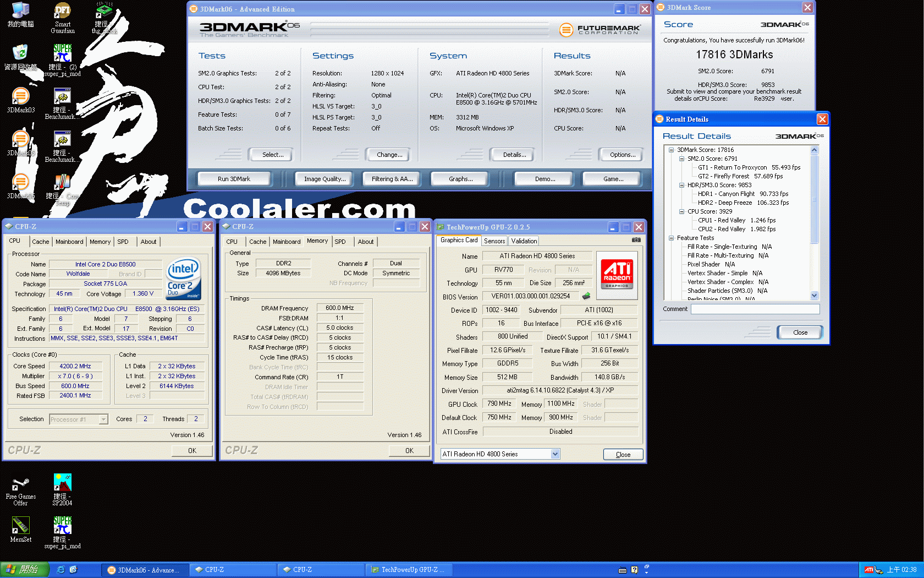The width and height of the screenshot is (924, 578).
Task: Collapse the SM2.0 Score tree node
Action: pyautogui.click(x=681, y=159)
